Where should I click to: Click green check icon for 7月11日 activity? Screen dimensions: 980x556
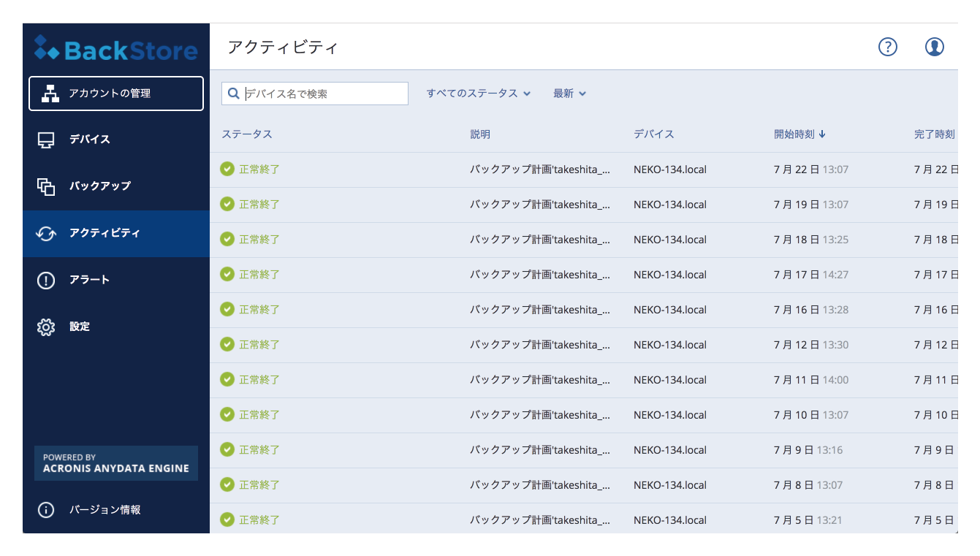pyautogui.click(x=227, y=379)
